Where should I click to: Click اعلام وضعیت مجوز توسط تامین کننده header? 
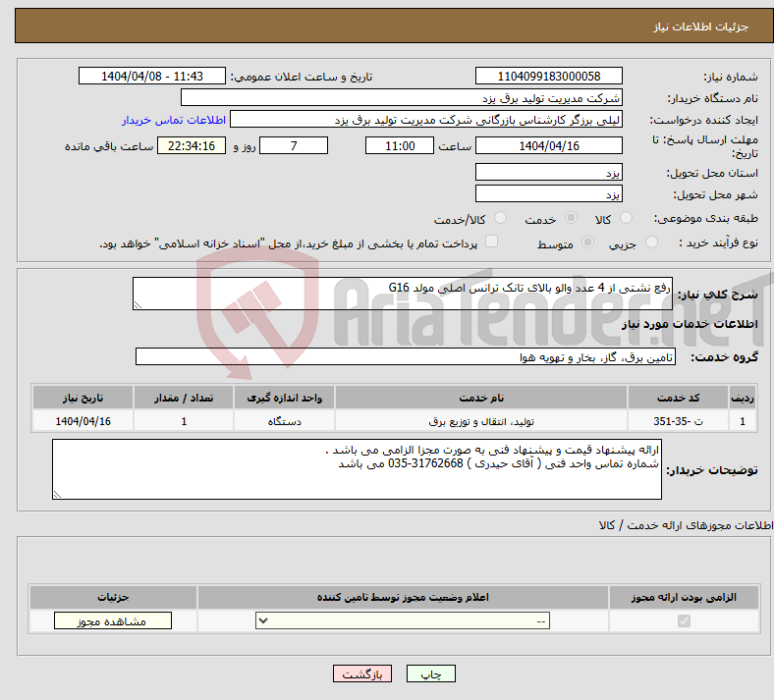click(x=403, y=597)
